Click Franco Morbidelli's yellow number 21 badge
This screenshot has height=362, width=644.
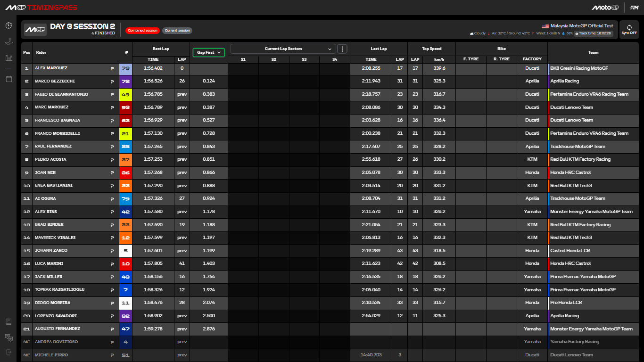(x=125, y=133)
